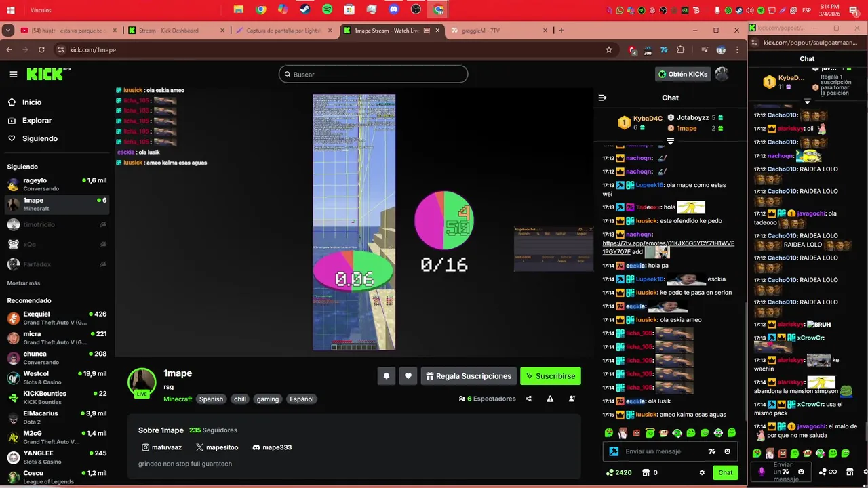
Task: Click the green Suscribirse button
Action: coord(551,376)
